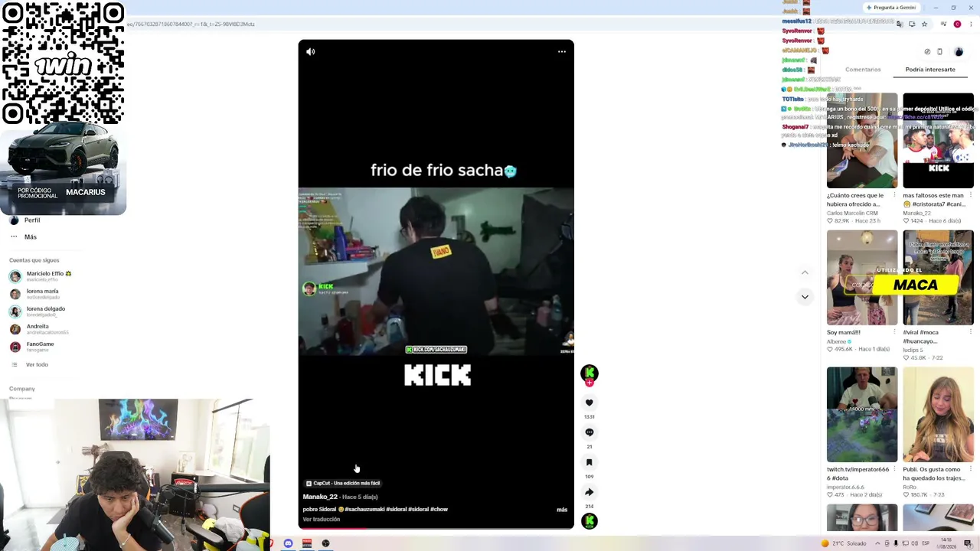Mute the video with the speaker icon
Image resolution: width=980 pixels, height=551 pixels.
[x=310, y=52]
